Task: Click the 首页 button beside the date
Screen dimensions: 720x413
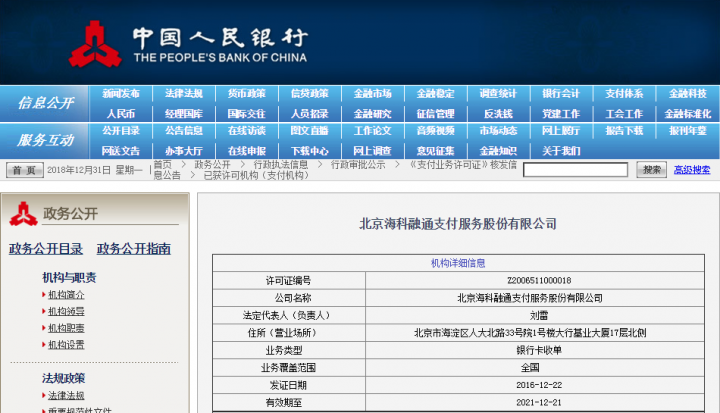Action: click(25, 170)
